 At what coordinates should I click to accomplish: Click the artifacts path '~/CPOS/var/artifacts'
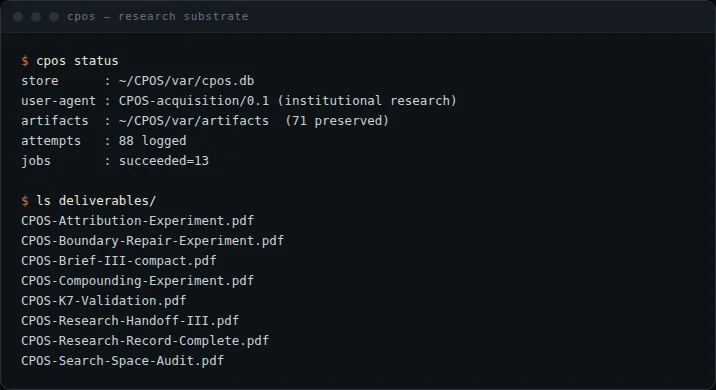click(x=194, y=121)
